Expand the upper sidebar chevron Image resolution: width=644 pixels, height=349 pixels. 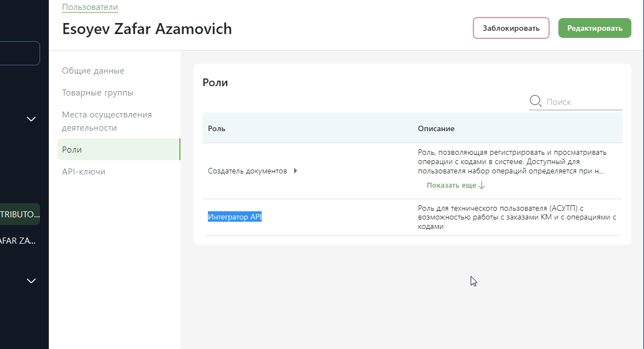coord(31,119)
